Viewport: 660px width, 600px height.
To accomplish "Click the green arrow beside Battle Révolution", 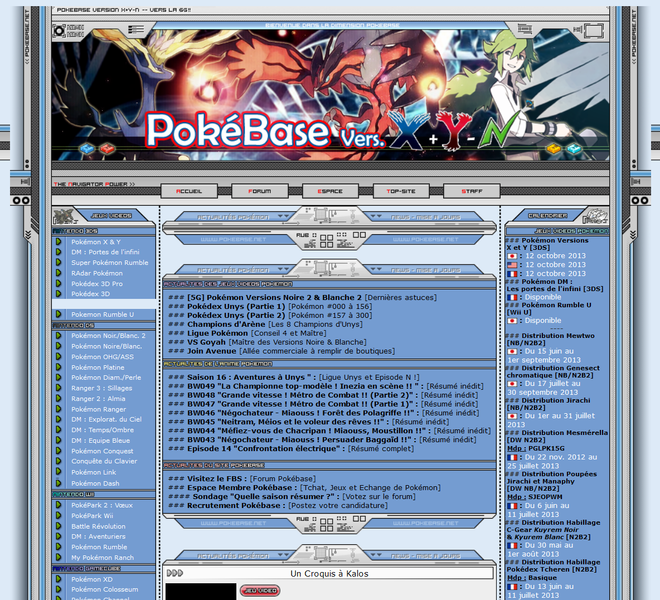I will coord(59,526).
